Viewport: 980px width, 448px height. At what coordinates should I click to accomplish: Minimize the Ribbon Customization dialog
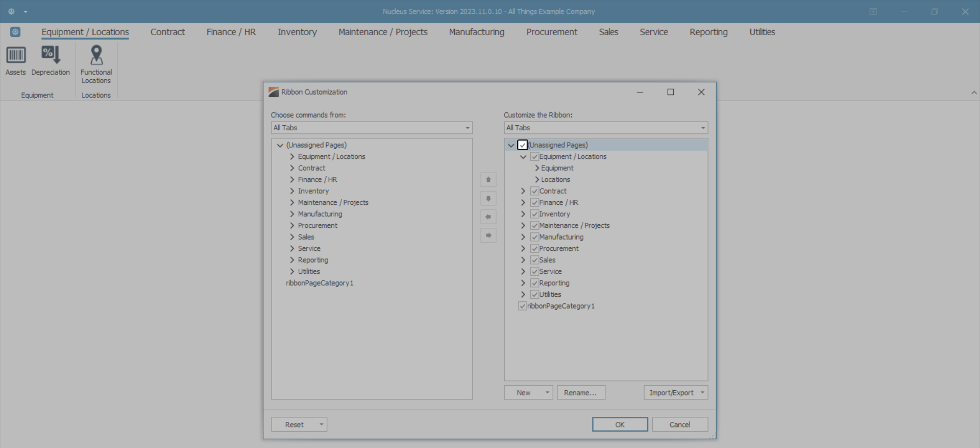coord(640,92)
